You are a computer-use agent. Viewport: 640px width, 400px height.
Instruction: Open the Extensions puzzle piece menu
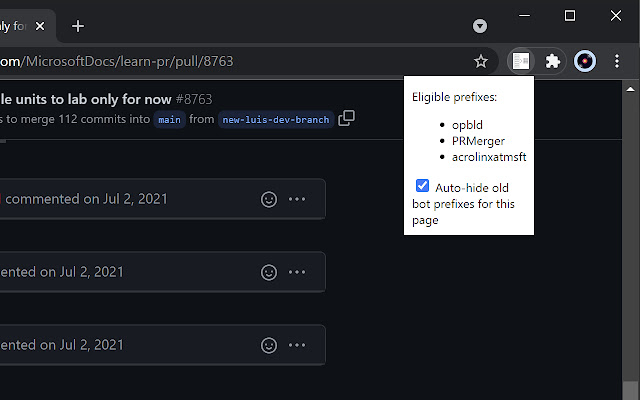coord(553,62)
